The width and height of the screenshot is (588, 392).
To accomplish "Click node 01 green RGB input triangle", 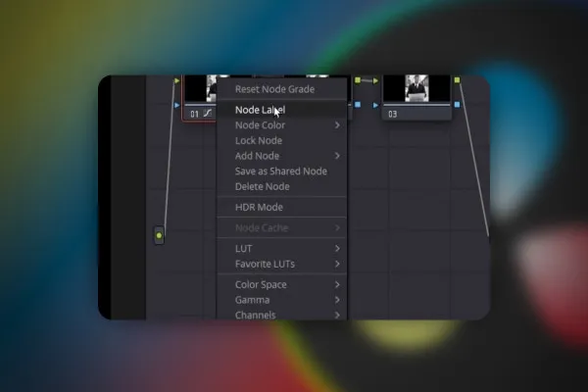I will 177,80.
